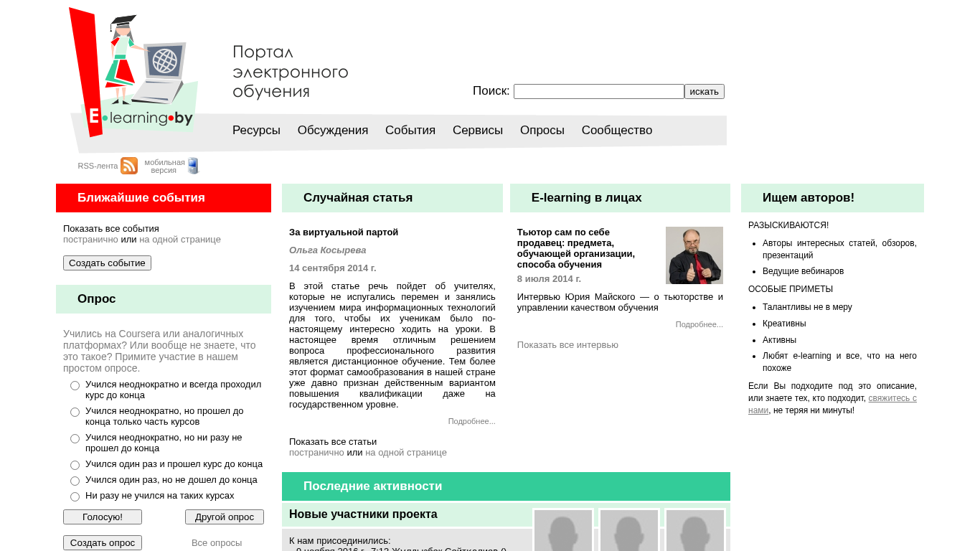Open мобильная версия text link
This screenshot has width=980, height=551.
coord(164,166)
